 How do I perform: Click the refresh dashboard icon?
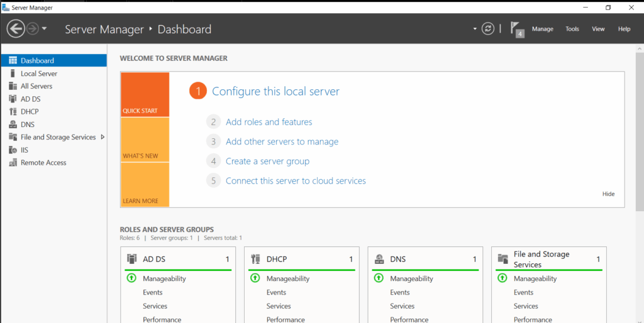click(x=488, y=29)
